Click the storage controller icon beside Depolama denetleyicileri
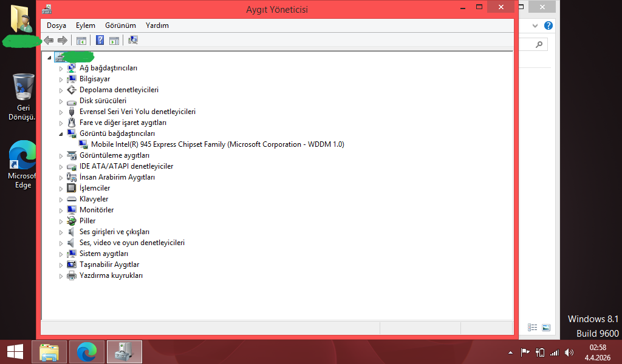The width and height of the screenshot is (622, 364). pos(72,90)
